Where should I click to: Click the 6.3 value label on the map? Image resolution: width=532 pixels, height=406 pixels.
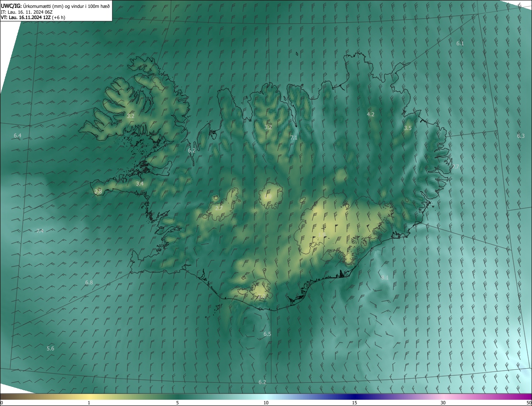521,136
